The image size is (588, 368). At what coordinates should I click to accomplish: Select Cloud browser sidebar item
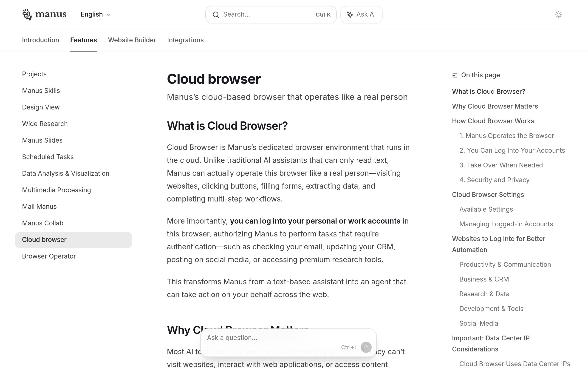click(x=73, y=240)
